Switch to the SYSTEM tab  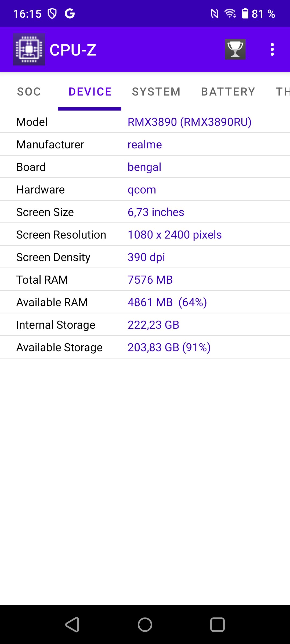[x=156, y=92]
